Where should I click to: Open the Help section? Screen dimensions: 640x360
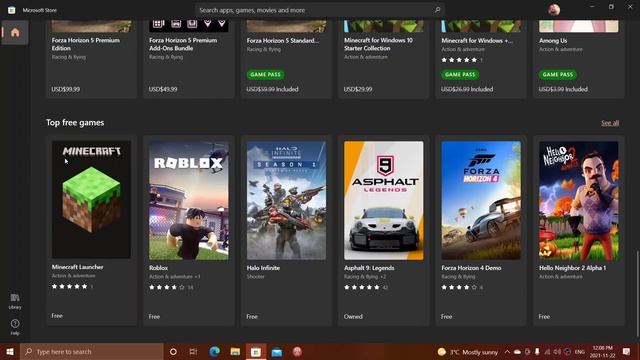(x=15, y=327)
